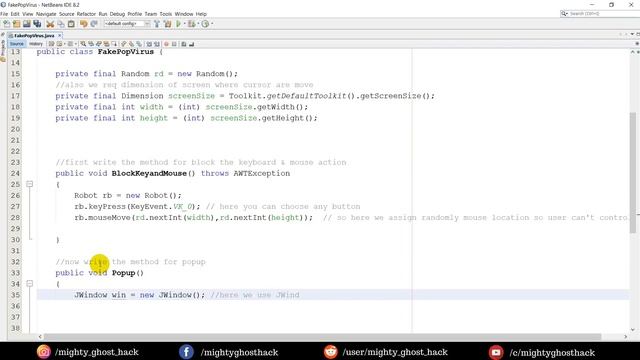The image size is (640, 360).
Task: Click the Last Edit icon in the editor toolbar
Action: pyautogui.click(x=51, y=44)
